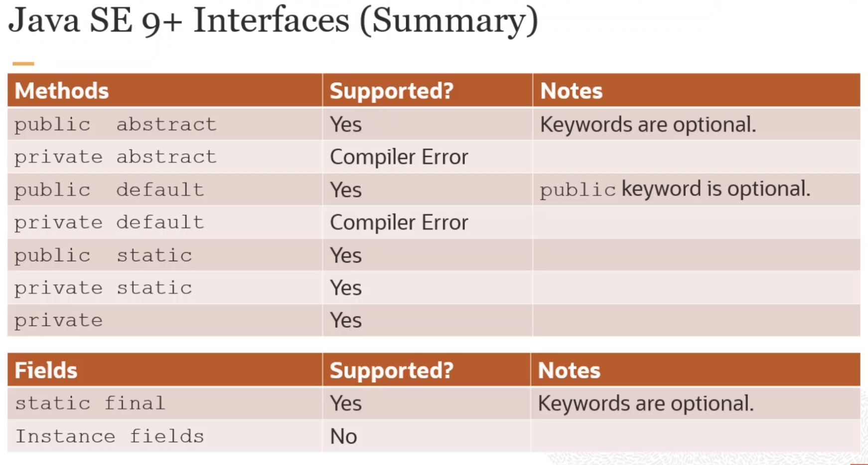Click Compiler Error beside private default
The image size is (868, 465).
[399, 222]
